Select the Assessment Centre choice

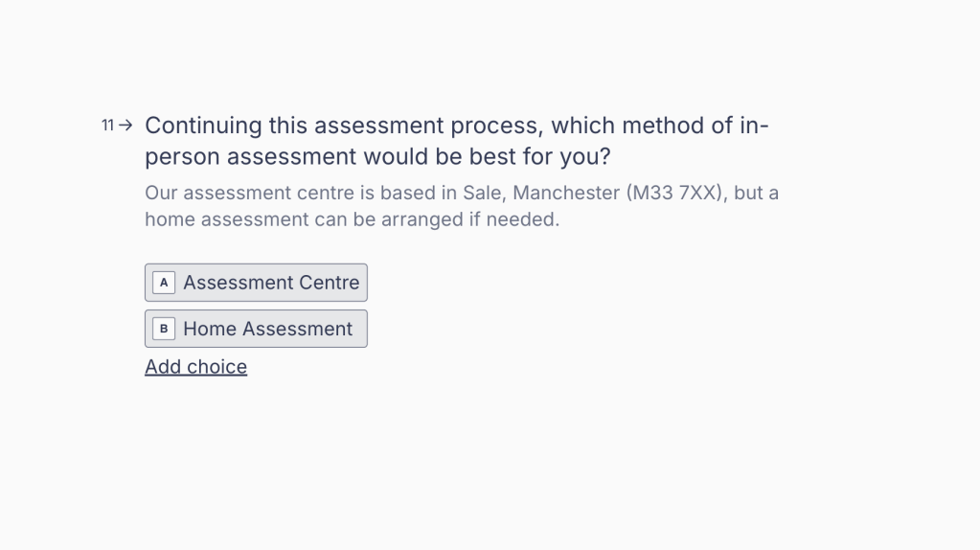point(256,283)
